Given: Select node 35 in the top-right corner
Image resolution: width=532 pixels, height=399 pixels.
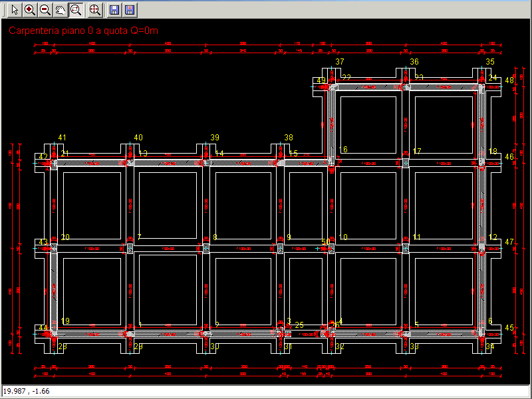Looking at the screenshot, I should click(x=490, y=63).
